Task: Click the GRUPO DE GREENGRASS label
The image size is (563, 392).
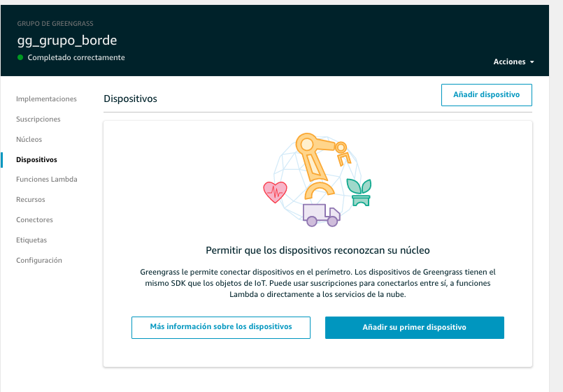Action: tap(55, 24)
